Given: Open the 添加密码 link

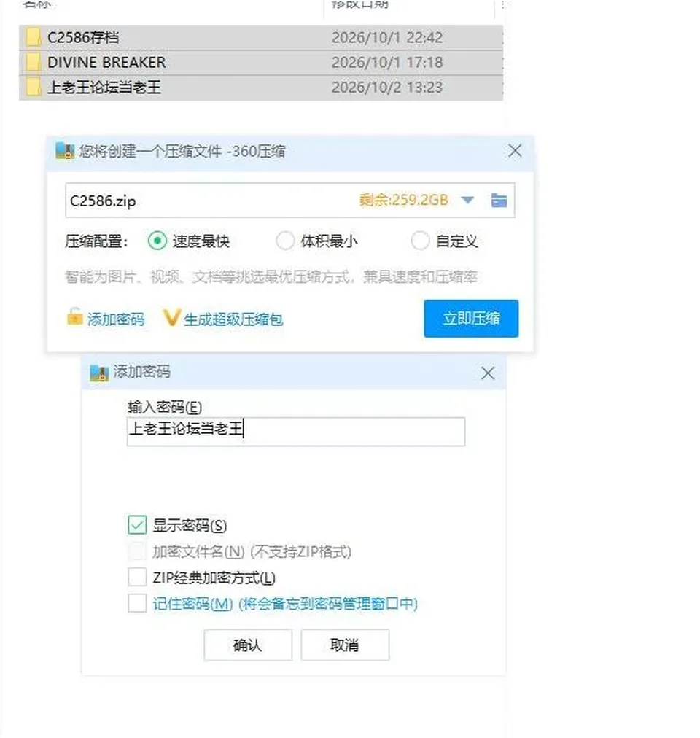Looking at the screenshot, I should coord(116,319).
